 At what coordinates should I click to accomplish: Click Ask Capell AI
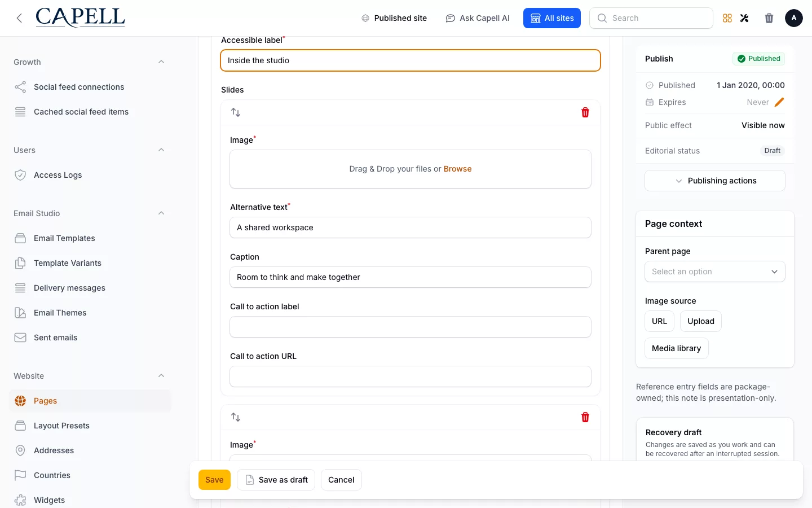(x=478, y=18)
